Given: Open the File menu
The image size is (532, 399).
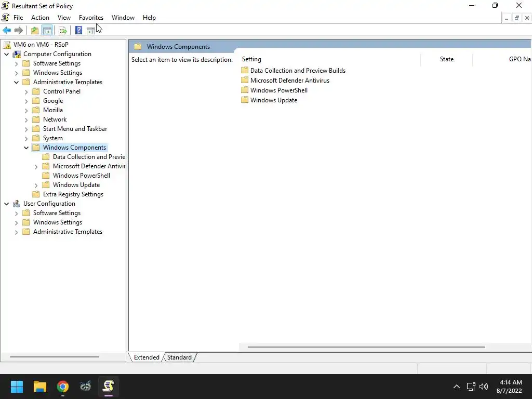Looking at the screenshot, I should pyautogui.click(x=18, y=18).
